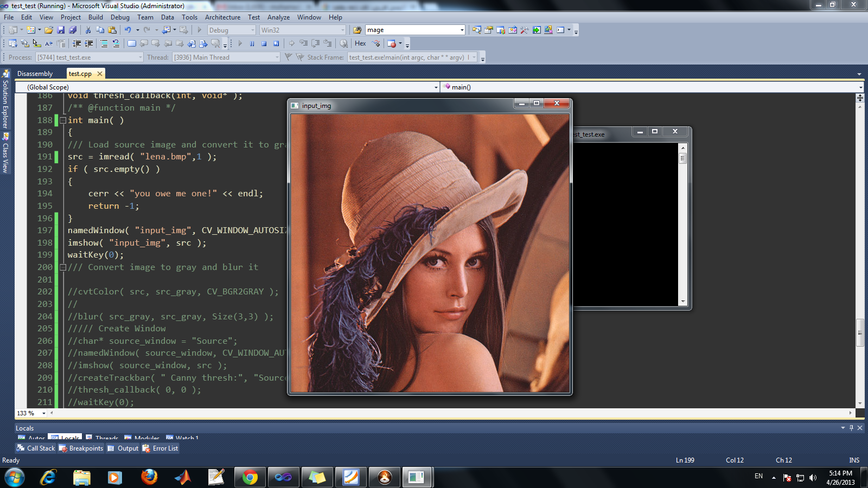Click the Start Page green arrow icon
Image resolution: width=868 pixels, height=488 pixels.
[537, 30]
